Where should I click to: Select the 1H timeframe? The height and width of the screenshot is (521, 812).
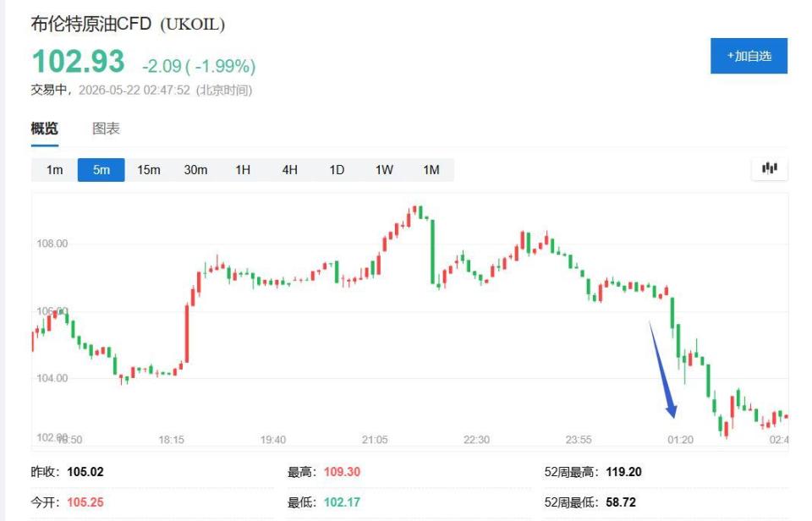click(x=243, y=170)
